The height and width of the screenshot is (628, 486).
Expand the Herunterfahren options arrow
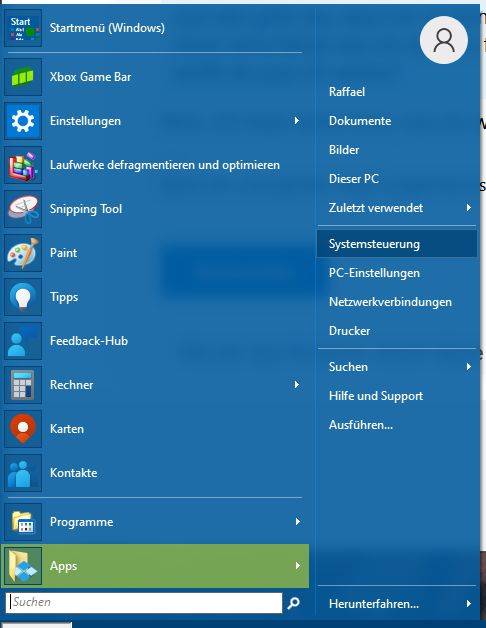(x=468, y=604)
